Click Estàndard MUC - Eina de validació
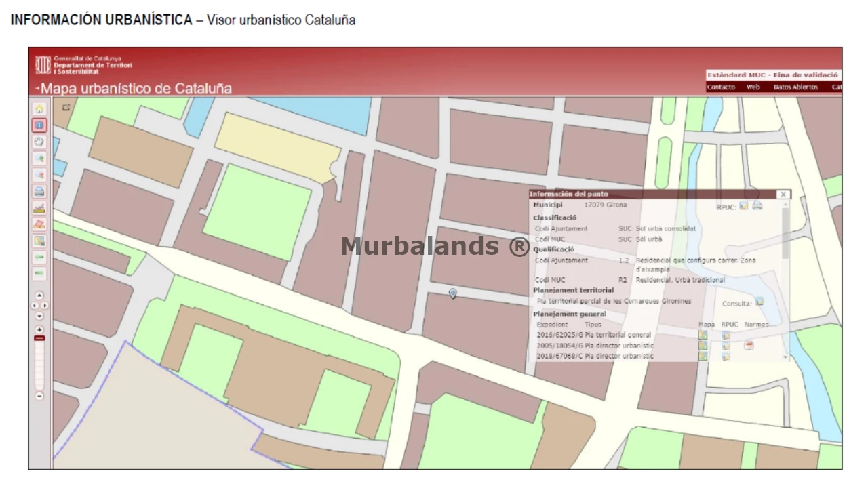The height and width of the screenshot is (488, 868). pos(772,75)
